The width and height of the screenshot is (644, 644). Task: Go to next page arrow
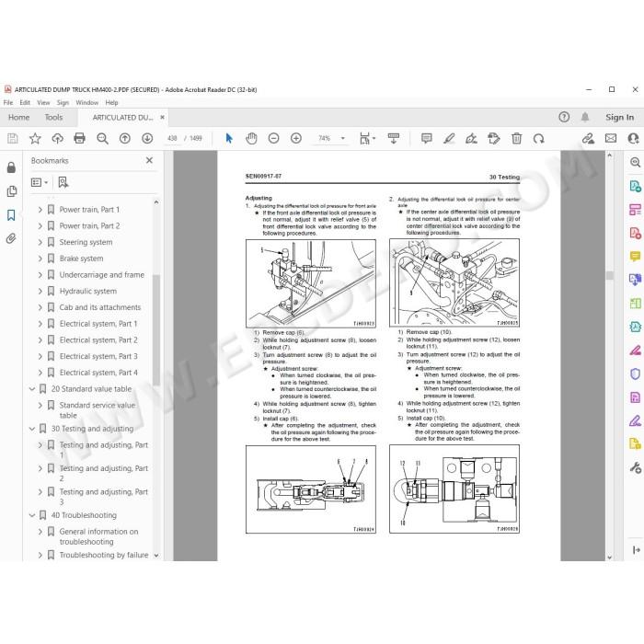(x=147, y=138)
